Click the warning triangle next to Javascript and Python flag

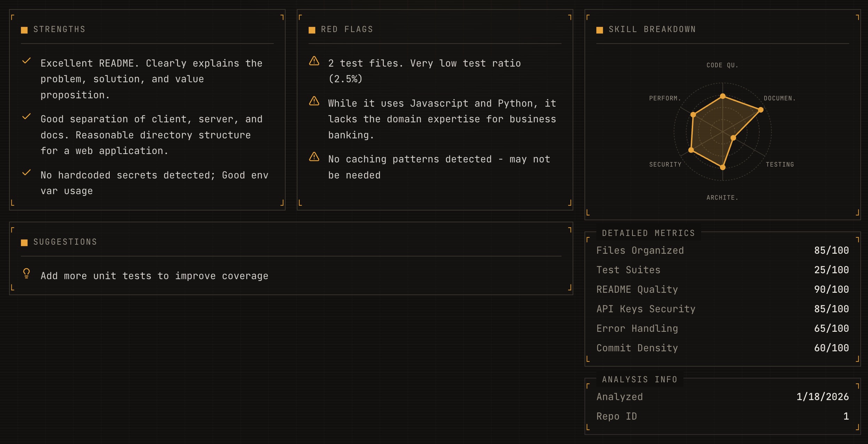point(314,101)
